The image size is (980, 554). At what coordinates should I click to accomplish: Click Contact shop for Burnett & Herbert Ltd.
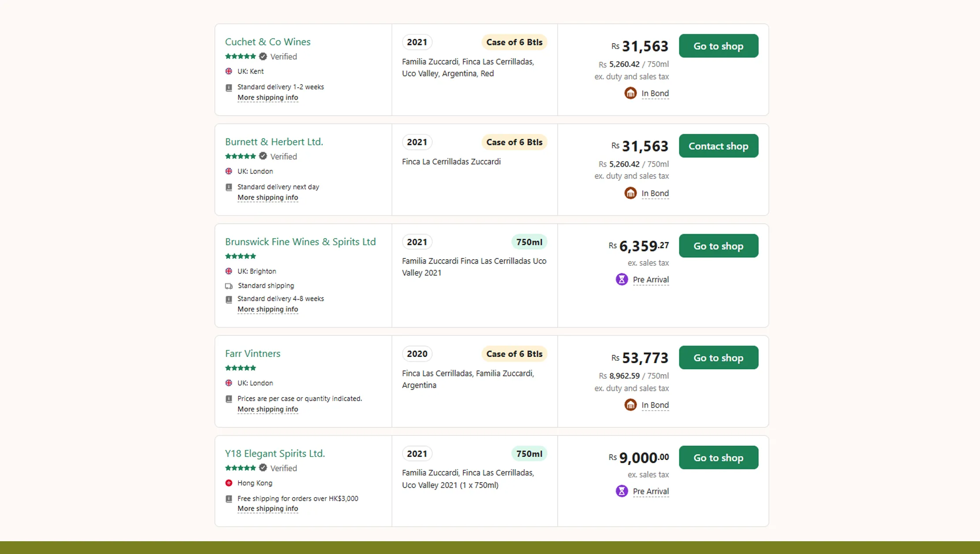718,146
